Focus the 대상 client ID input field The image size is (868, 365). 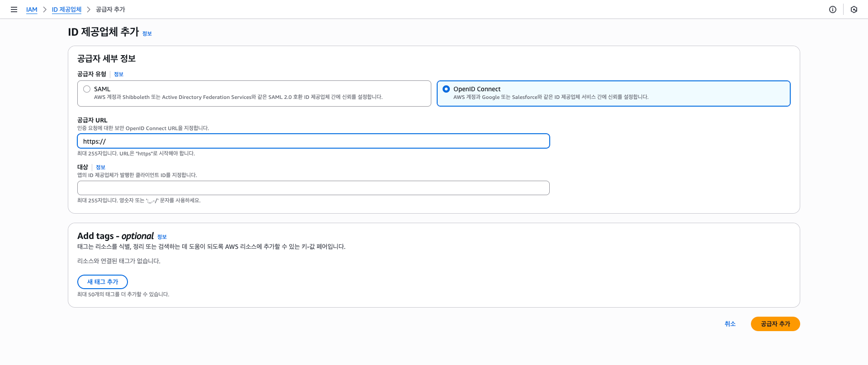pos(313,188)
